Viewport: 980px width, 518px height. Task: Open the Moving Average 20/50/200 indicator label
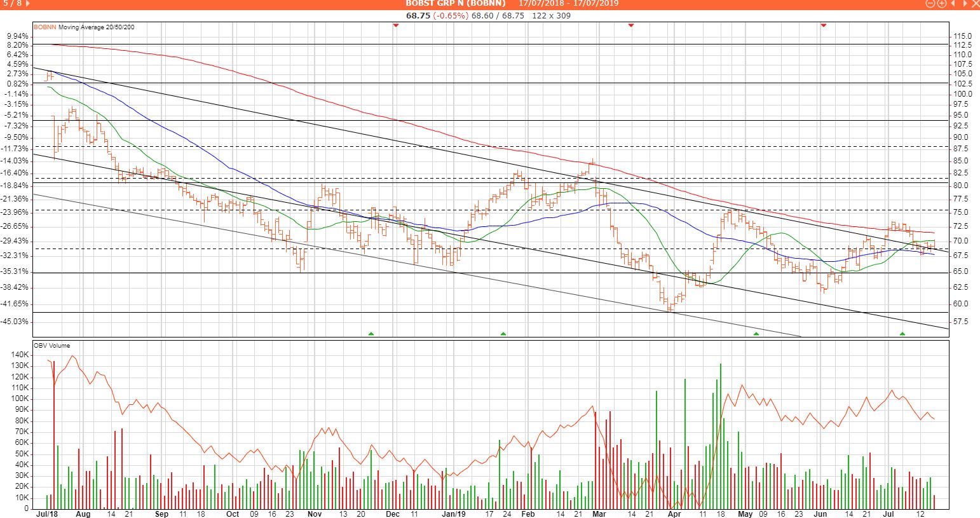(x=96, y=27)
